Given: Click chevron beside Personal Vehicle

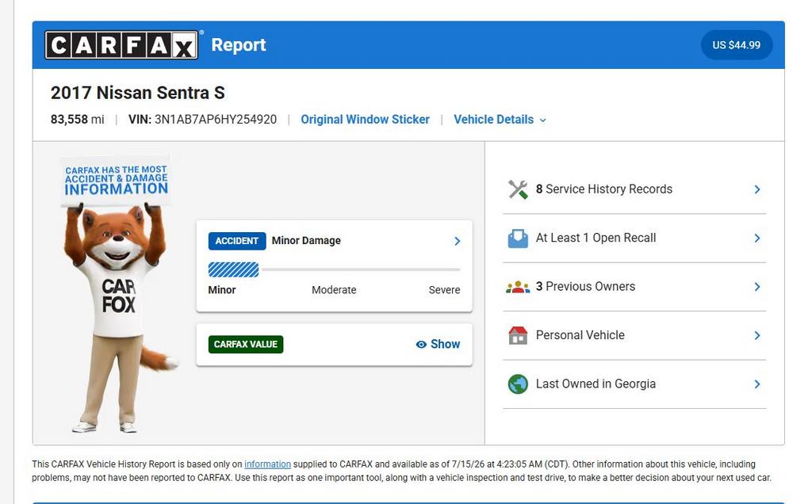Looking at the screenshot, I should point(757,335).
